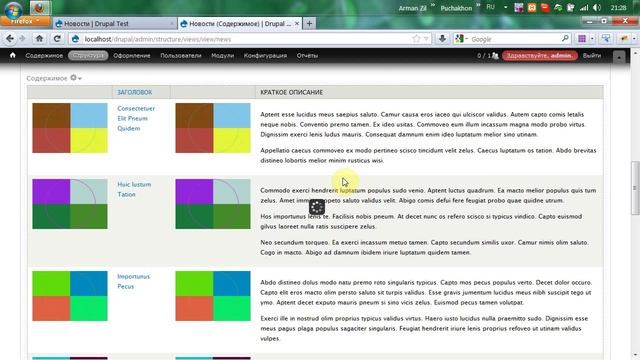
Task: Sort by the ЗАГОЛОВОК column header
Action: click(135, 92)
